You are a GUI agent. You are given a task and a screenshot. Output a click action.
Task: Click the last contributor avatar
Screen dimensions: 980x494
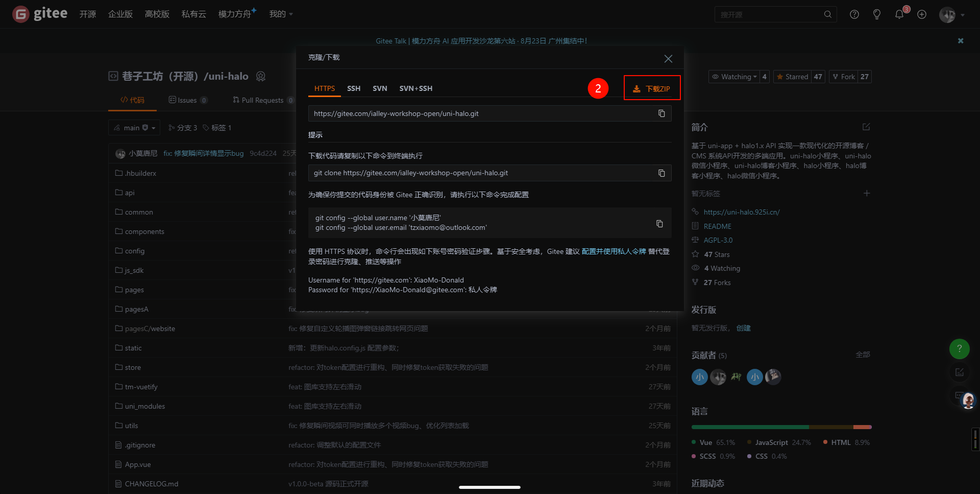point(773,377)
